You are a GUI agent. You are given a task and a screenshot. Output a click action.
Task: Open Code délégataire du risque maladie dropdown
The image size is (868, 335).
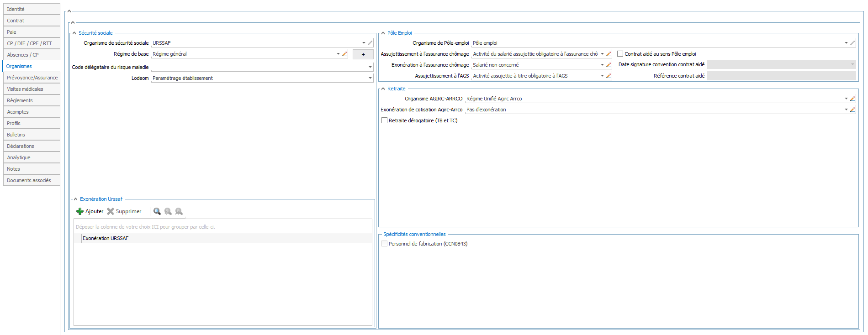click(x=370, y=67)
